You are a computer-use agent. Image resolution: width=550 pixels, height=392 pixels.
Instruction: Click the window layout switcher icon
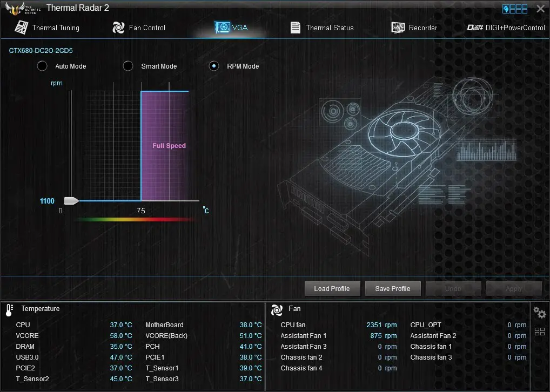pos(514,9)
